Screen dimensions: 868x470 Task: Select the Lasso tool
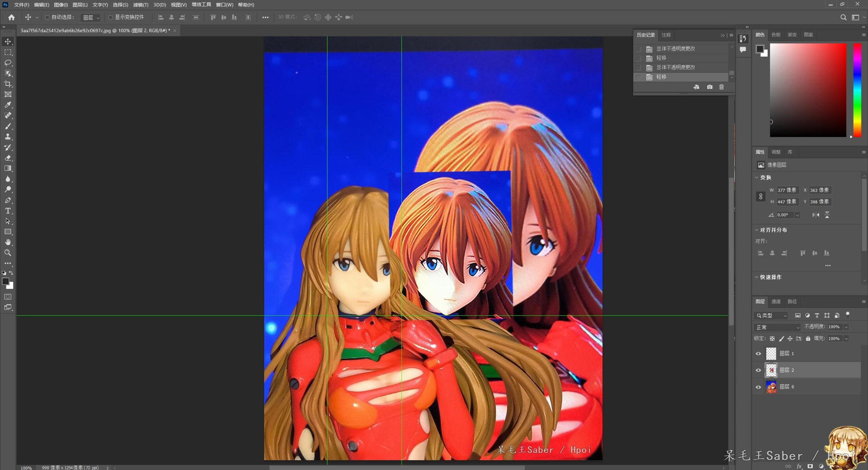[x=8, y=63]
